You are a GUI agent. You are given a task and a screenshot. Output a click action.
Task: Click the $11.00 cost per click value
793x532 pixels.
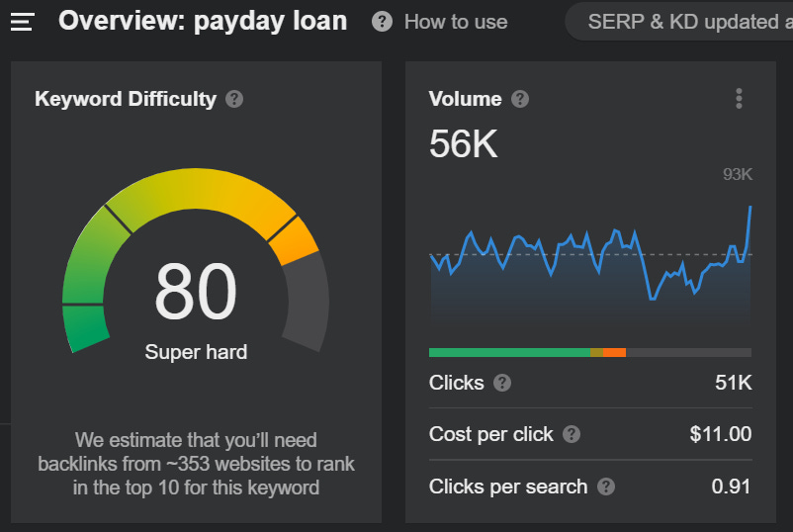(x=721, y=434)
